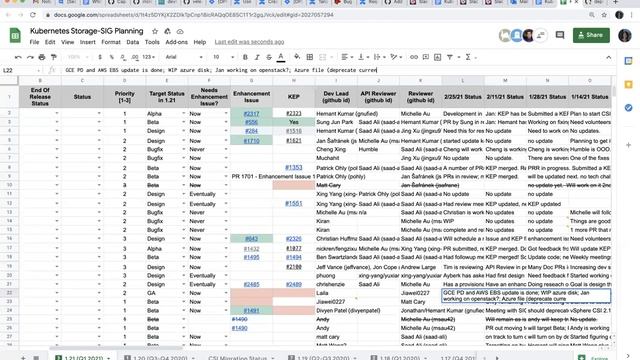Open KEP link #1353
Viewport: 640px width, 360px height.
coord(293,167)
